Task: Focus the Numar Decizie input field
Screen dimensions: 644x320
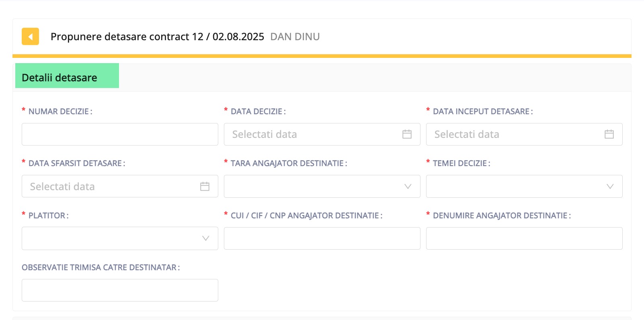Action: tap(120, 134)
